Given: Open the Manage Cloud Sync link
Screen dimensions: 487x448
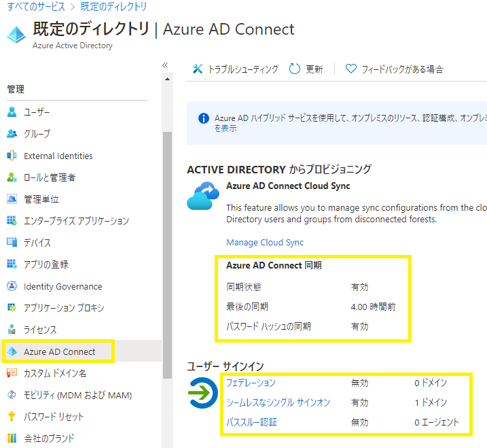Looking at the screenshot, I should coord(265,242).
